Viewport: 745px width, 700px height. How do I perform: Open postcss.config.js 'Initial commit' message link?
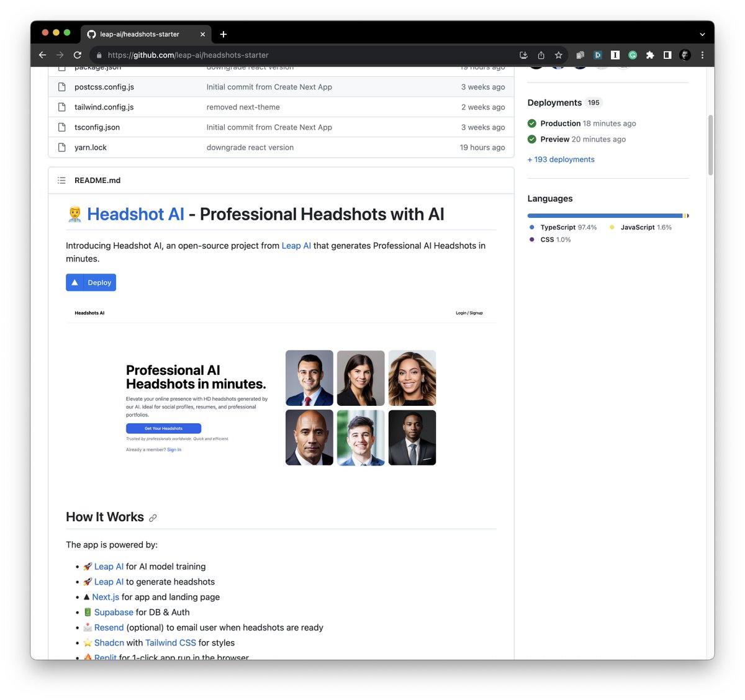269,87
